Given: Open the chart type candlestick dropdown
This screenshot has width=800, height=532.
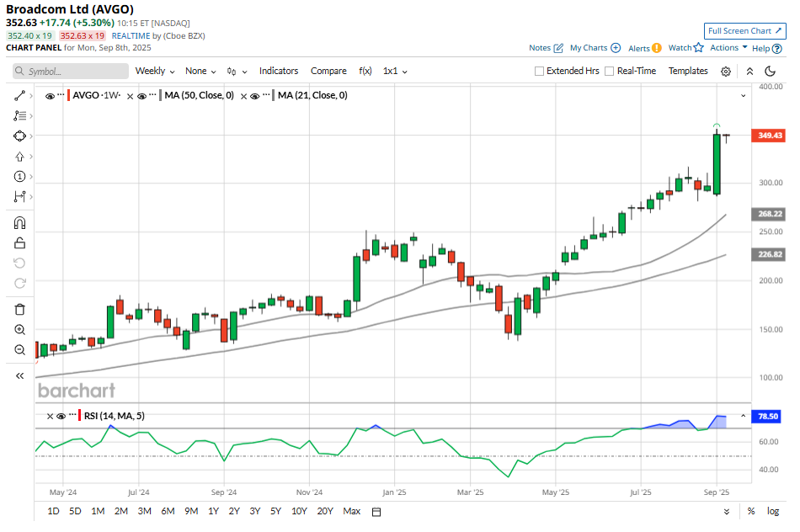Looking at the screenshot, I should pos(237,72).
